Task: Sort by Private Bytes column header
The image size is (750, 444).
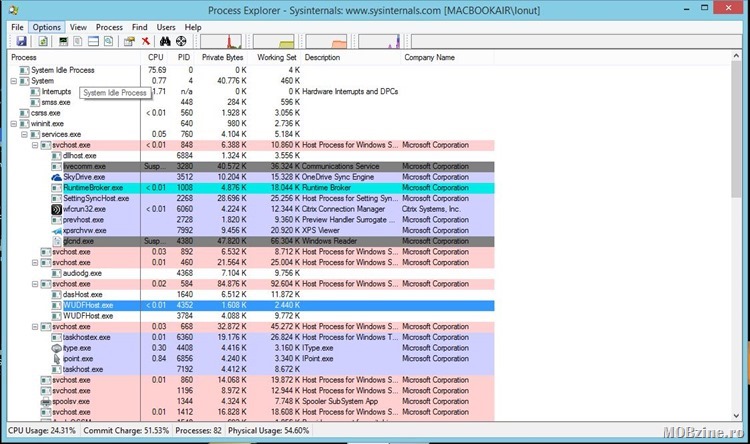Action: coord(222,57)
